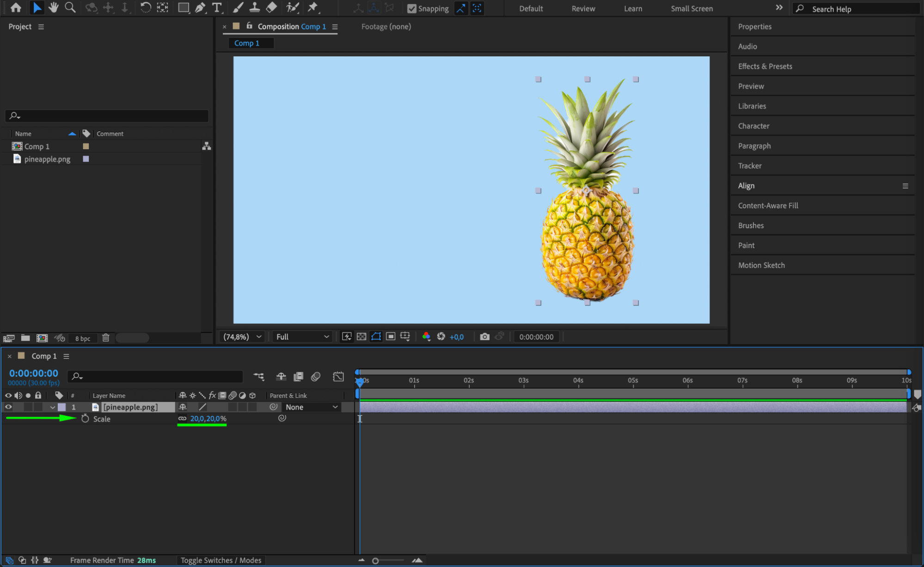Open the Full resolution dropdown
This screenshot has width=924, height=567.
tap(302, 337)
